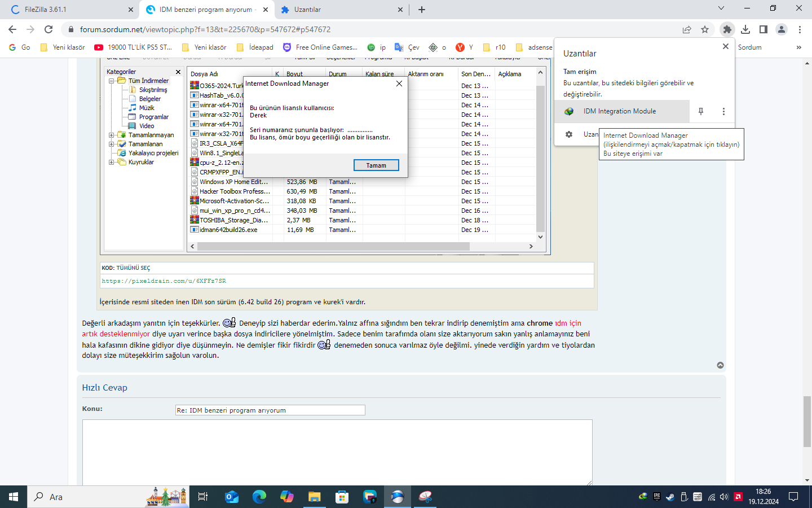Open the Çev translate bookmark

[407, 47]
